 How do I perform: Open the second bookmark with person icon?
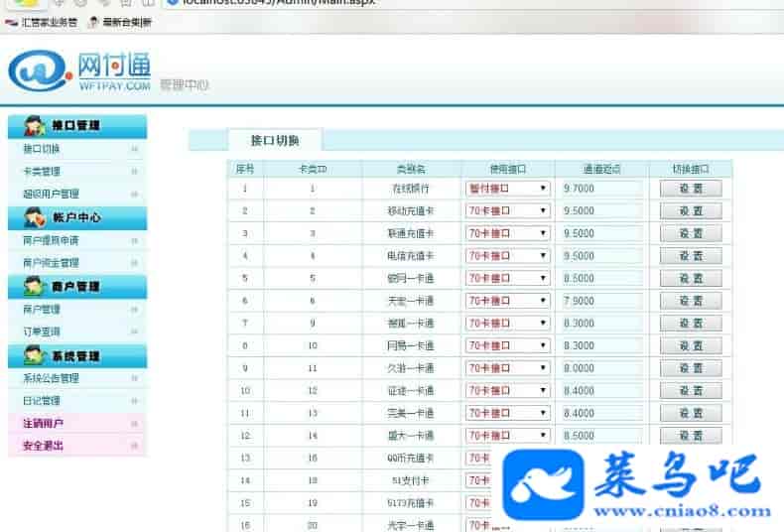click(119, 23)
